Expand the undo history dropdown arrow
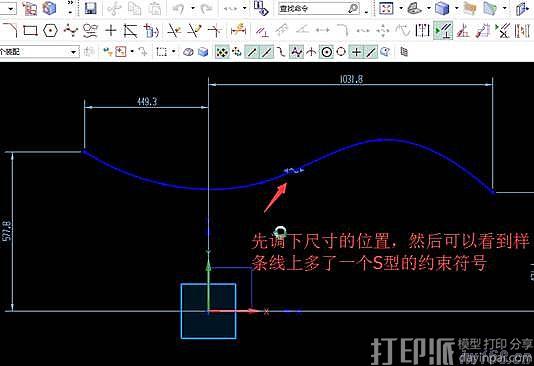534x366 pixels. pyautogui.click(x=193, y=8)
